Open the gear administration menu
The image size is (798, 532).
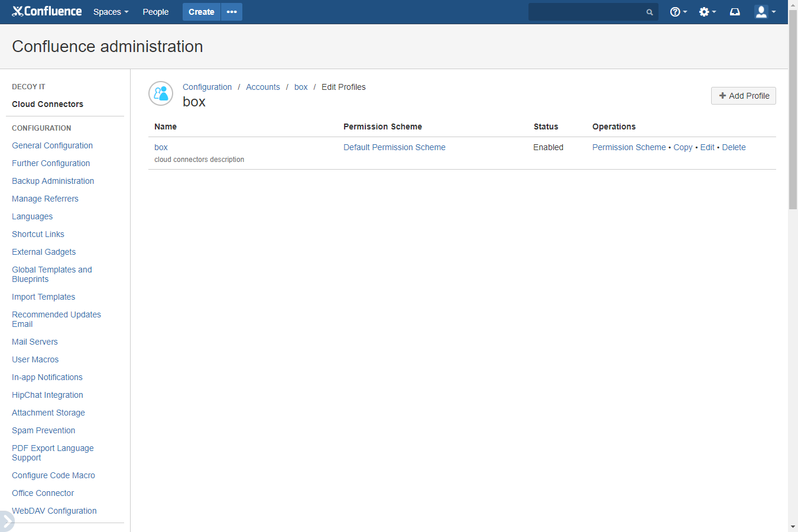(707, 12)
